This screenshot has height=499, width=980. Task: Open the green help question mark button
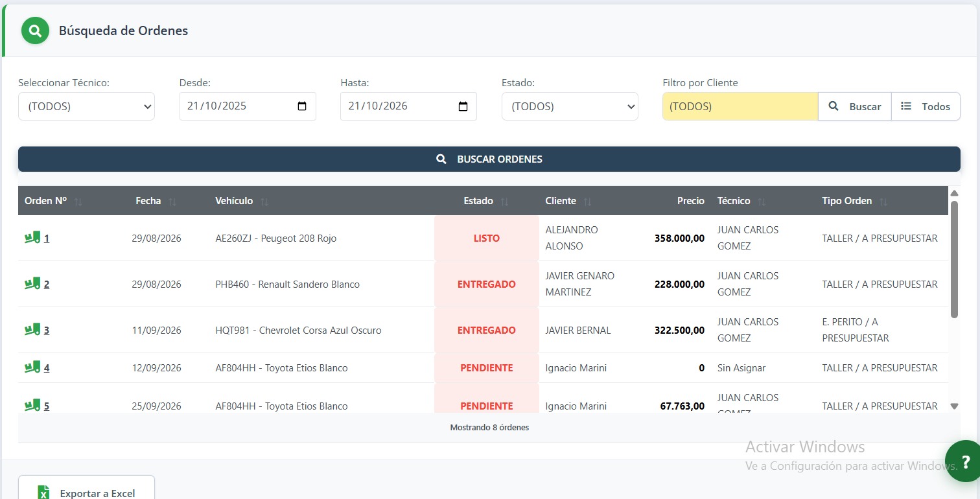click(965, 461)
